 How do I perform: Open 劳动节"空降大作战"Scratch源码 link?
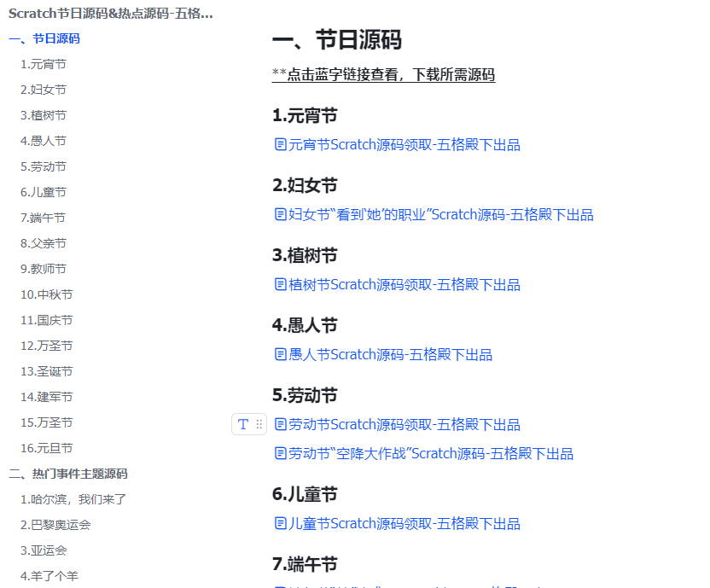(x=431, y=453)
